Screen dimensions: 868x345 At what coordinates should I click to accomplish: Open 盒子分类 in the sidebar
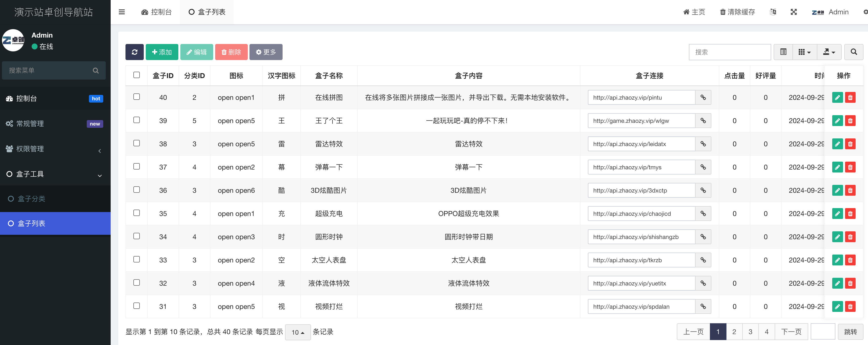tap(55, 199)
